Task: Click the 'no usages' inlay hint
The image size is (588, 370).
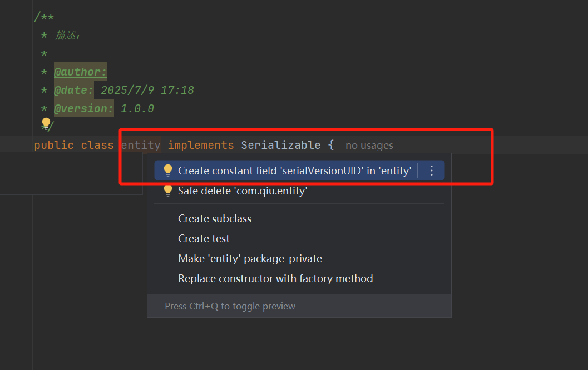Action: 369,145
